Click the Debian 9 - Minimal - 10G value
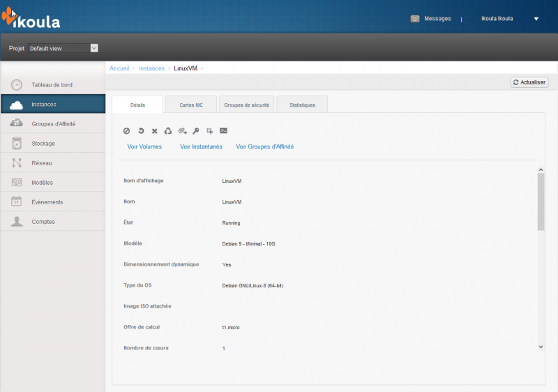 [248, 243]
